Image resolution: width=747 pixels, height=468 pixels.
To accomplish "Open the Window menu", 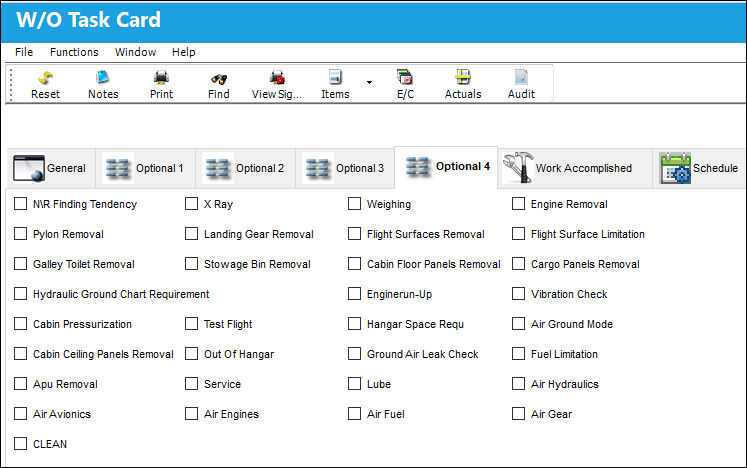I will [x=135, y=52].
